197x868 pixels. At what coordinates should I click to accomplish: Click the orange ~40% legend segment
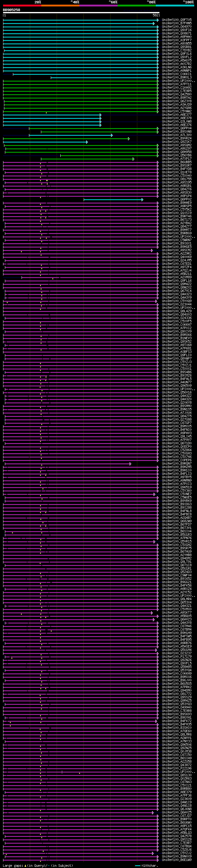(60, 6)
